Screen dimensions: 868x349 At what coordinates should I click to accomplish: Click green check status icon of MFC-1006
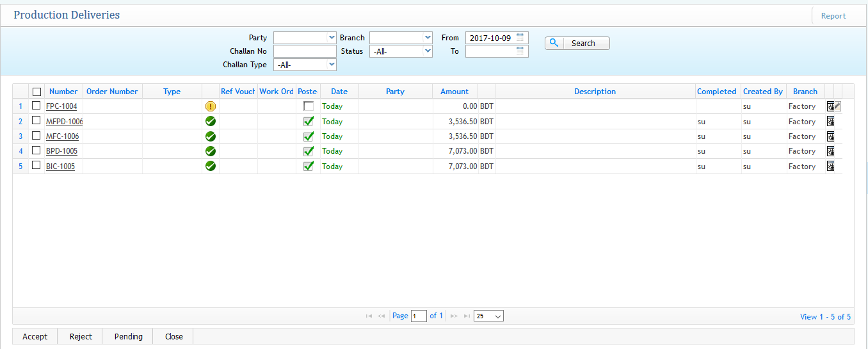pyautogui.click(x=211, y=136)
